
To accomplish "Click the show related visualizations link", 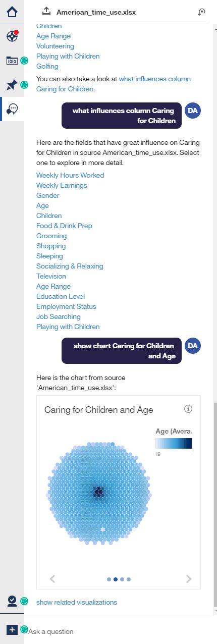I will coord(77,602).
